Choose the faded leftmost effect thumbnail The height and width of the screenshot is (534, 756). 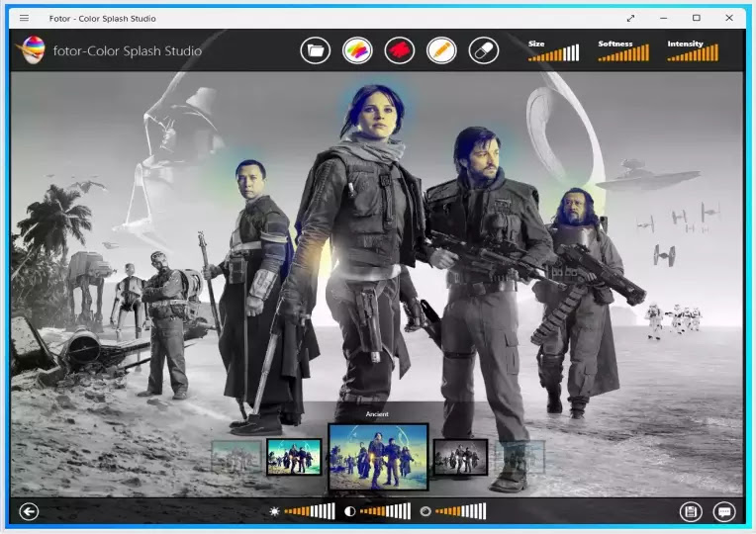[236, 457]
